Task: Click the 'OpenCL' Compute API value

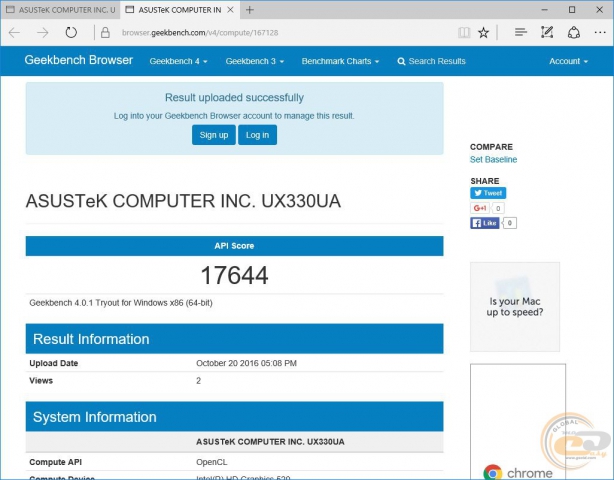Action: [211, 462]
